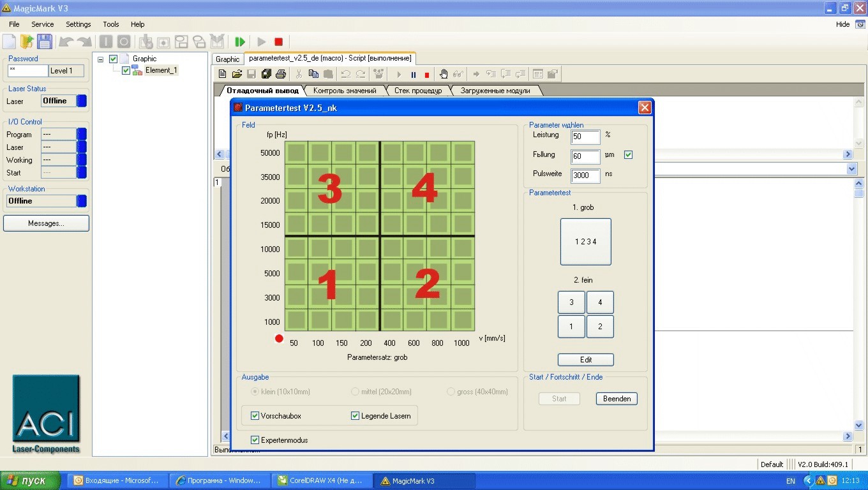
Task: Click the step arrow icon in script toolbar
Action: tap(476, 74)
